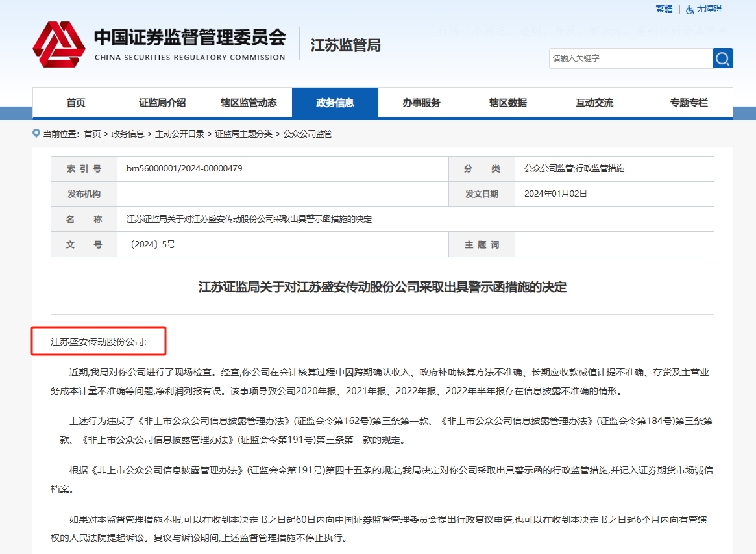This screenshot has height=554, width=756.
Task: Go to 政务信息 in the breadcrumb
Action: click(128, 134)
